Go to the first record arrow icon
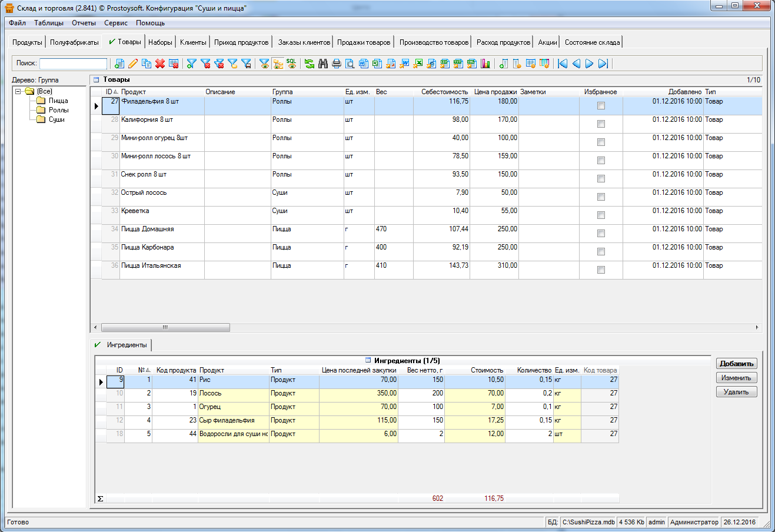 [563, 64]
